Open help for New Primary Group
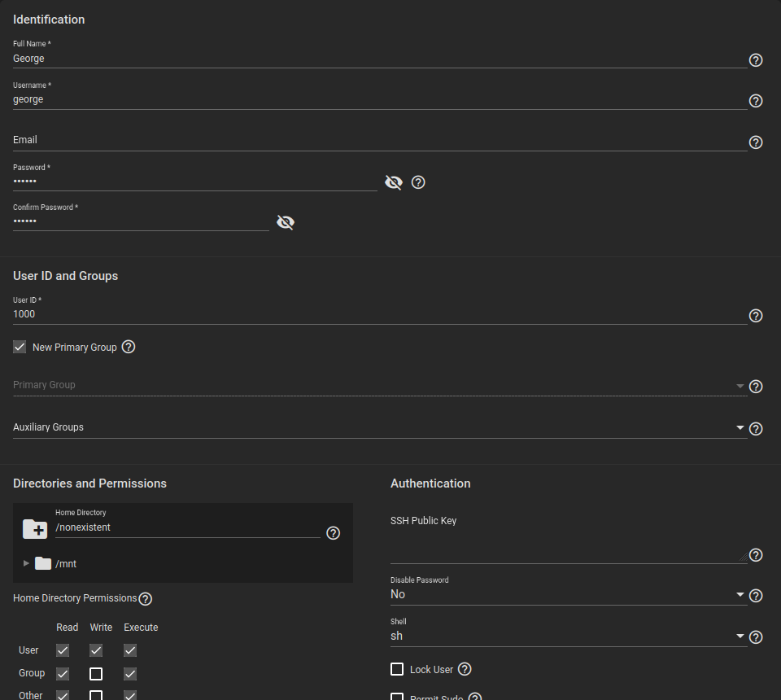Viewport: 781px width, 700px height. pyautogui.click(x=128, y=347)
